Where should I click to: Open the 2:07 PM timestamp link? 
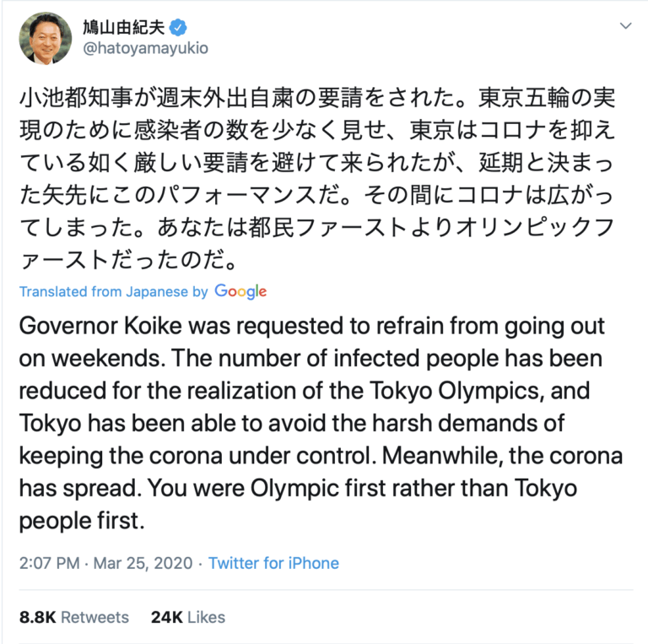pyautogui.click(x=50, y=563)
